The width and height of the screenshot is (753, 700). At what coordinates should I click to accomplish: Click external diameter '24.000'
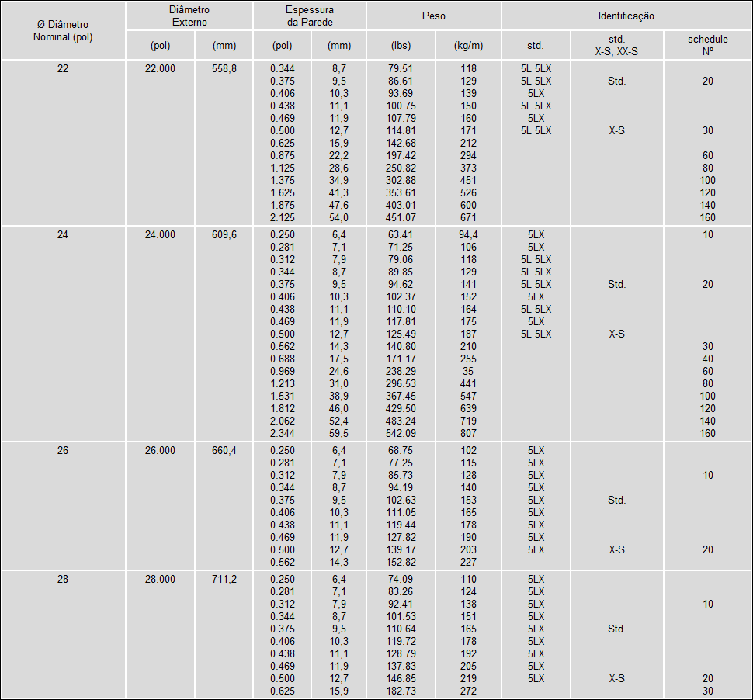(160, 235)
